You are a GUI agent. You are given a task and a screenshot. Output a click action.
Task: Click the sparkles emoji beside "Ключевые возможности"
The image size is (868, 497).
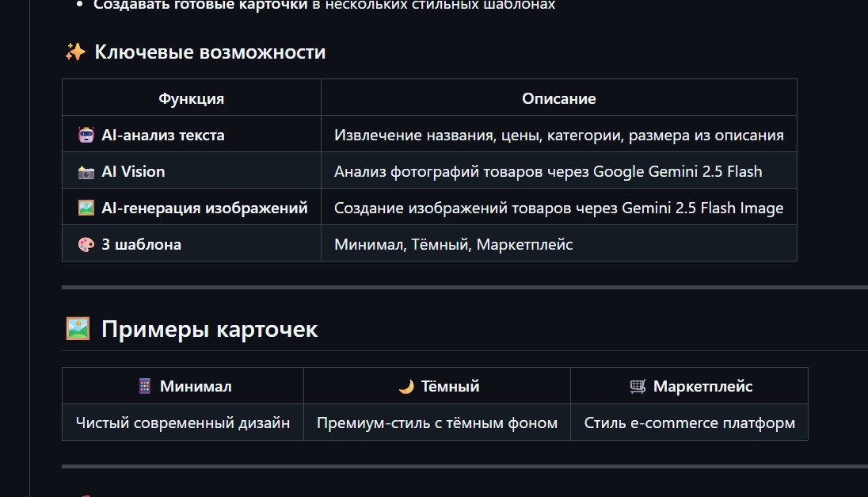pos(75,52)
